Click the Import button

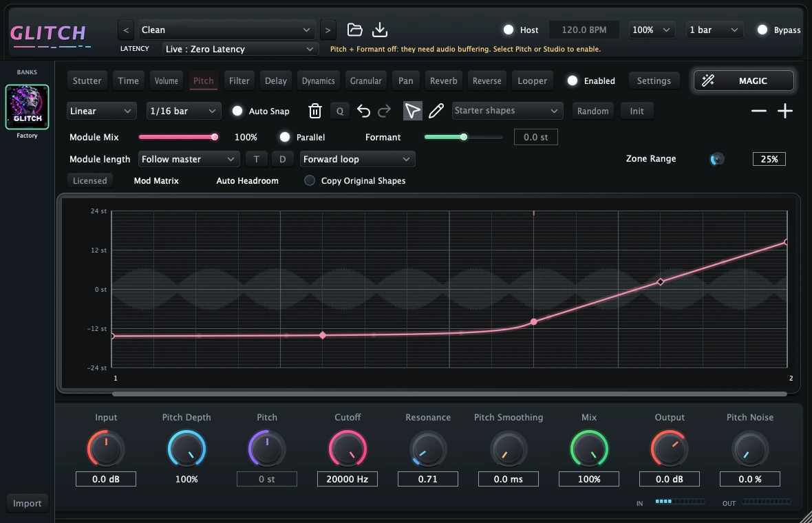tap(27, 503)
